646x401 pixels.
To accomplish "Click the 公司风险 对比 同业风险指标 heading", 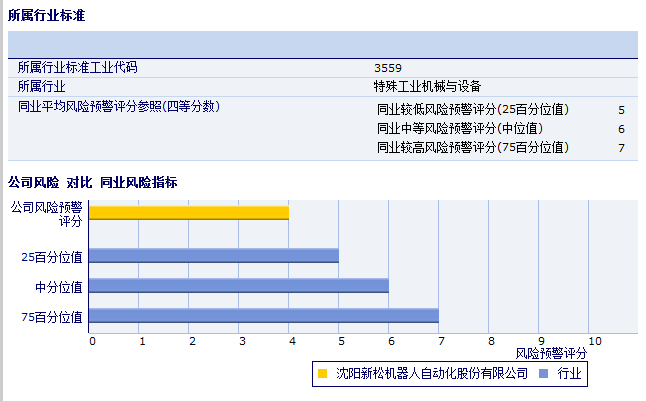I will coord(93,182).
